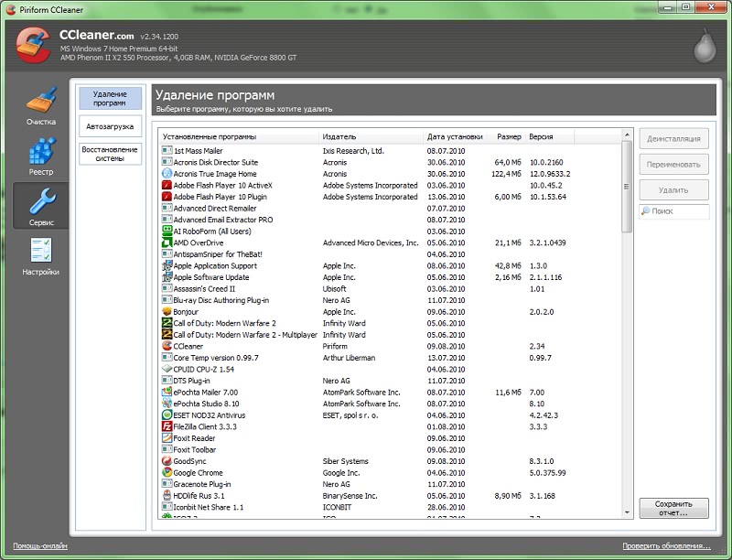The height and width of the screenshot is (560, 732).
Task: Select 1st Mass Mailer in the list
Action: (198, 151)
